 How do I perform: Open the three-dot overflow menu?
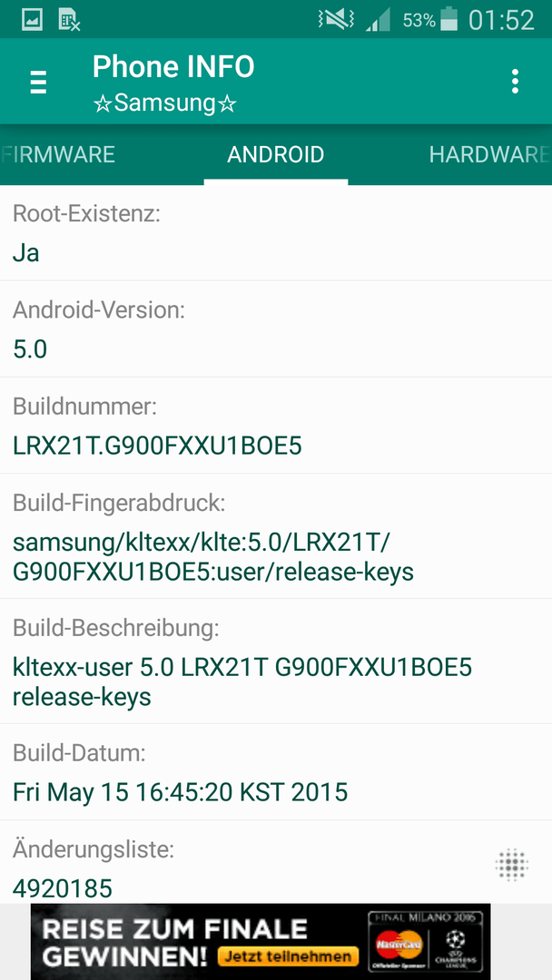515,82
